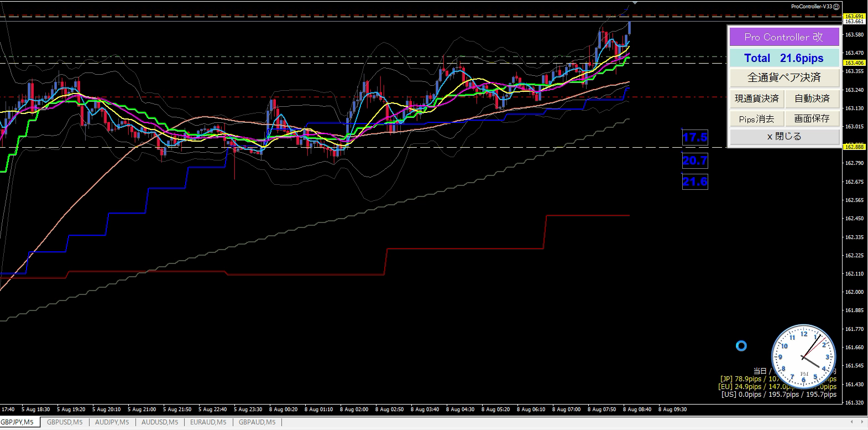Close the panel with x 閉じる

pos(784,137)
